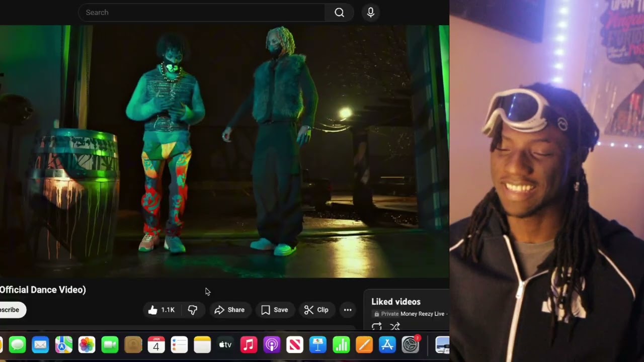
Task: Open Mail from the dock
Action: (40, 345)
